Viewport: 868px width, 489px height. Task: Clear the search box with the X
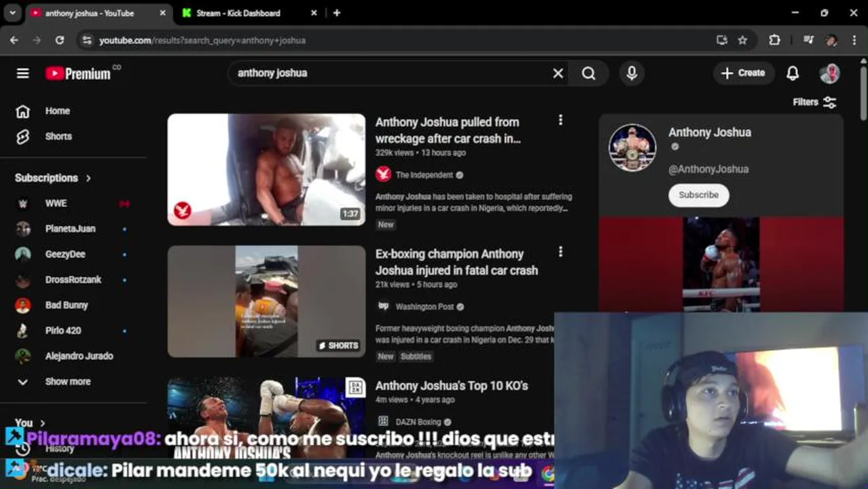click(558, 73)
